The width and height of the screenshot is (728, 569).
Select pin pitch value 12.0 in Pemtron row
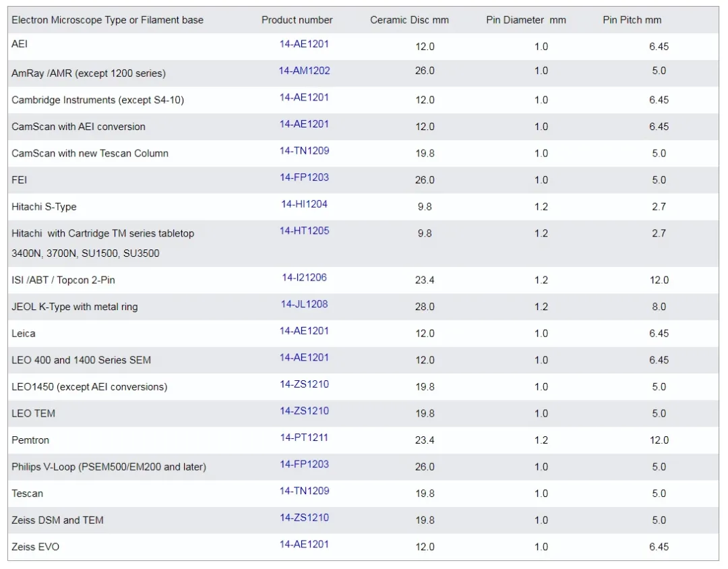[659, 440]
